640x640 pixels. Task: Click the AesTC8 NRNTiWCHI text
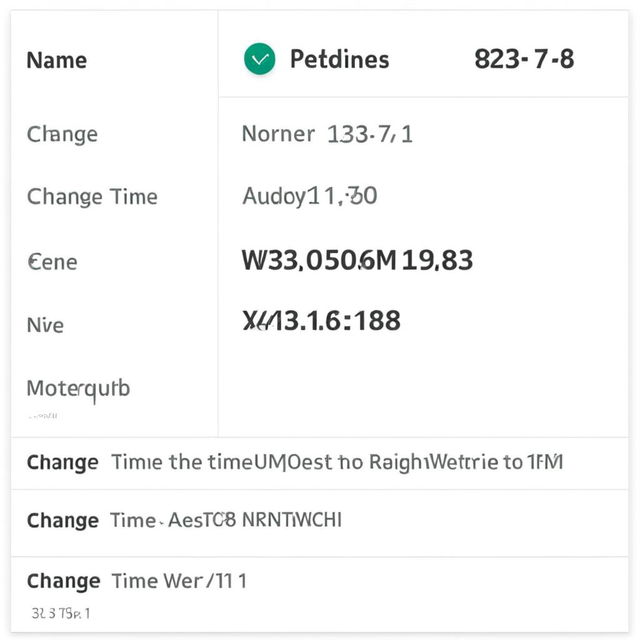[x=255, y=520]
